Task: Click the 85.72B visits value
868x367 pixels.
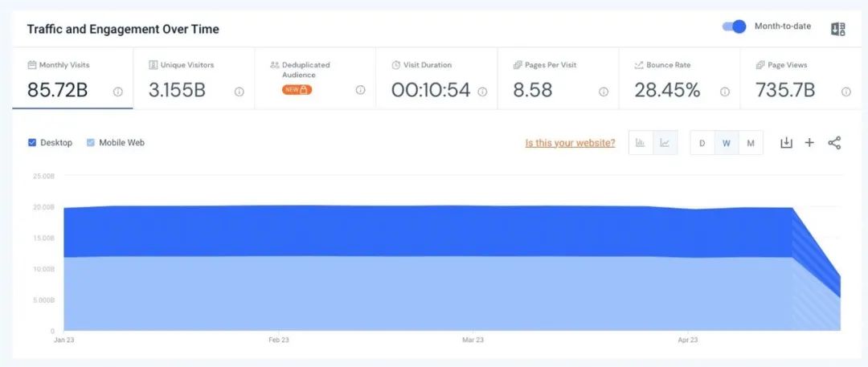Action: click(x=58, y=90)
